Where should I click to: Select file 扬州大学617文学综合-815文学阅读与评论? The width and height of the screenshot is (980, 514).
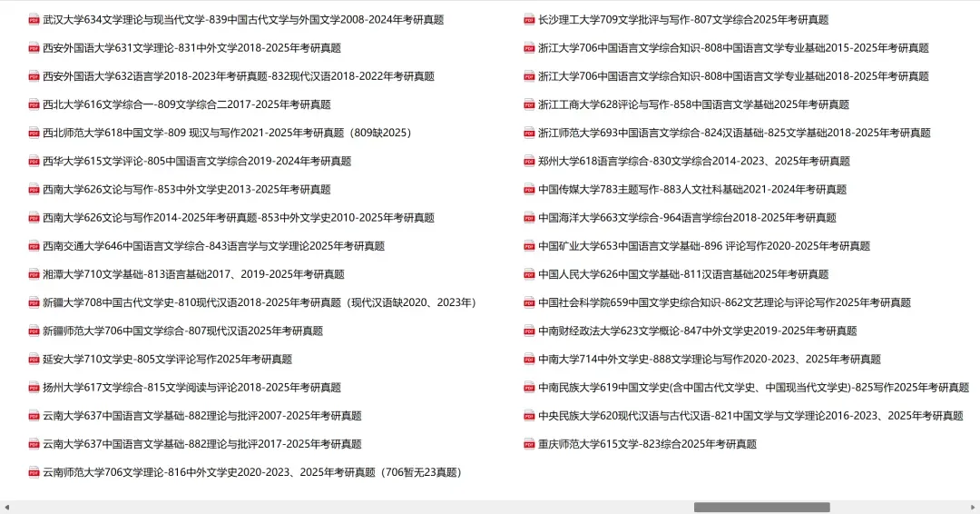tap(191, 388)
